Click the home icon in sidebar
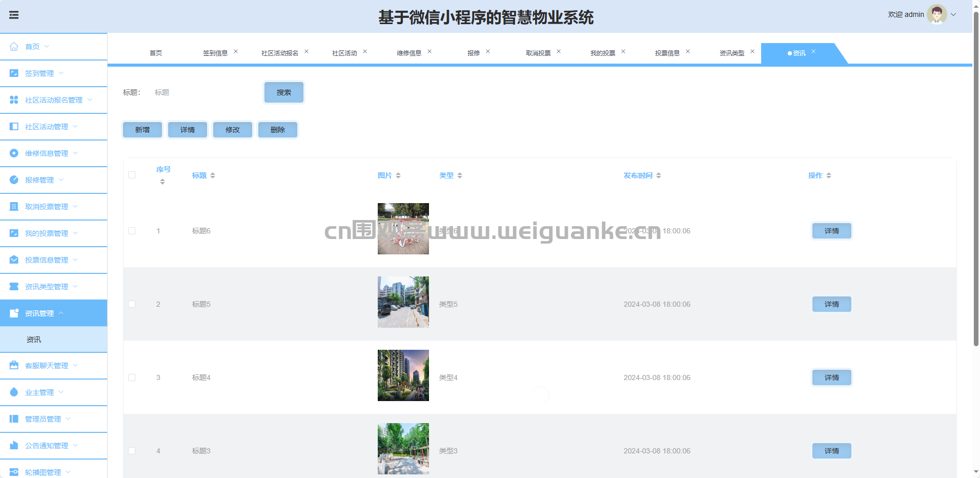980x478 pixels. (14, 47)
